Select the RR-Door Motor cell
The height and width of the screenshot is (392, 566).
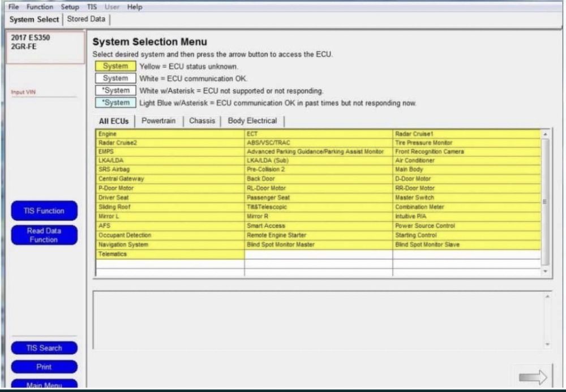(x=467, y=188)
